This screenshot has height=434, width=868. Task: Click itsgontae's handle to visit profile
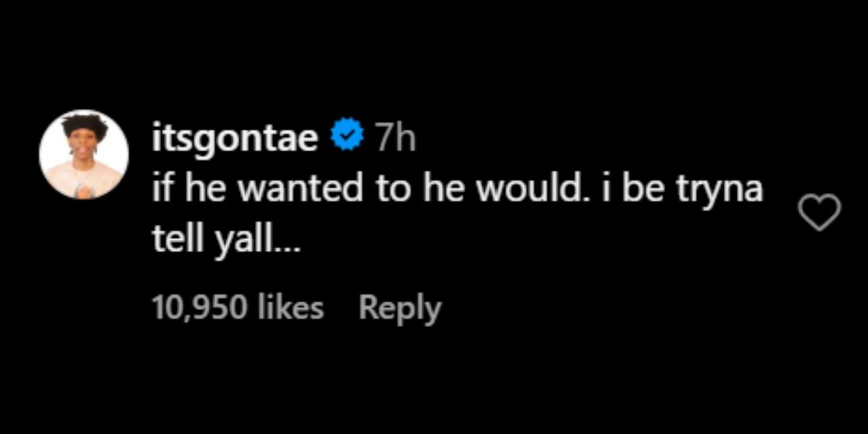coord(233,137)
